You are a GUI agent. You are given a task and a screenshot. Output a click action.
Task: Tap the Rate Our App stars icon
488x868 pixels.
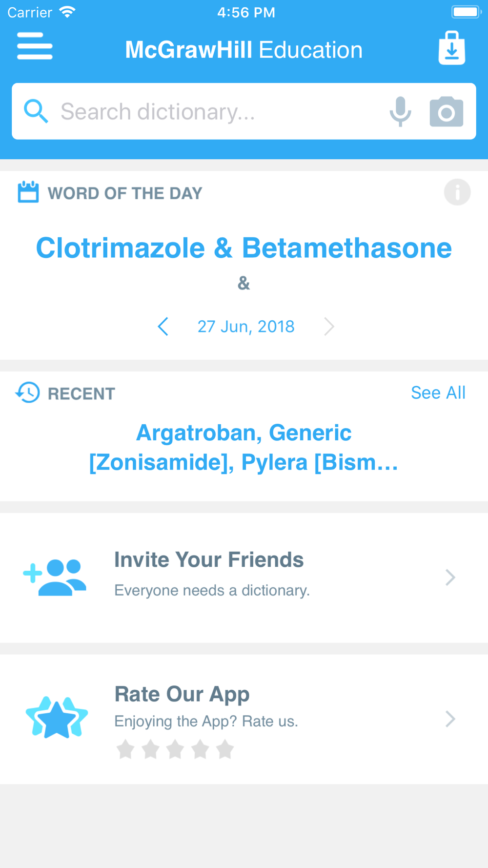pyautogui.click(x=57, y=718)
